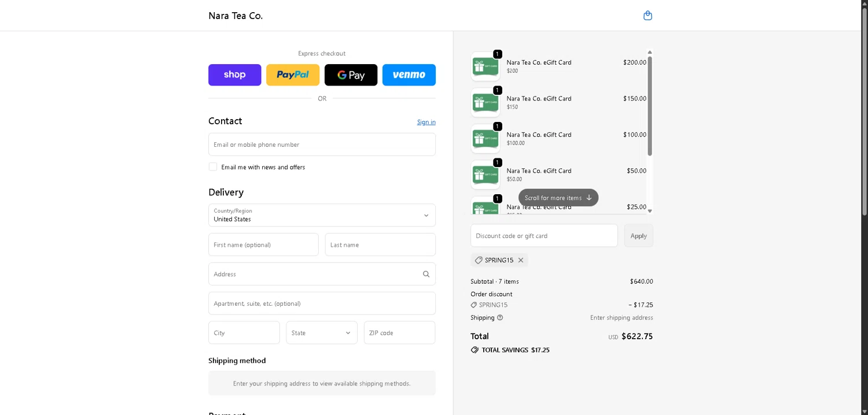Viewport: 868px width, 415px height.
Task: Check out with Shop Pay
Action: pyautogui.click(x=235, y=75)
